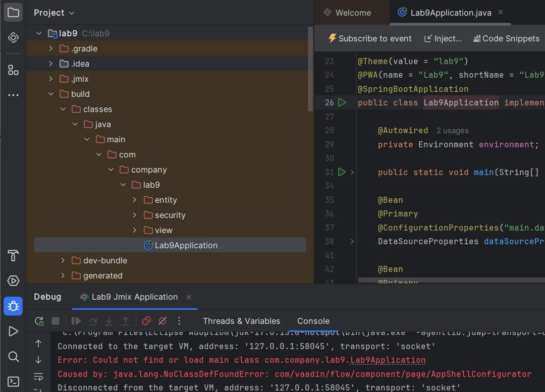Rerun the Lab9 Jmix Application debug session
Viewport: 545px width, 392px height.
click(39, 321)
